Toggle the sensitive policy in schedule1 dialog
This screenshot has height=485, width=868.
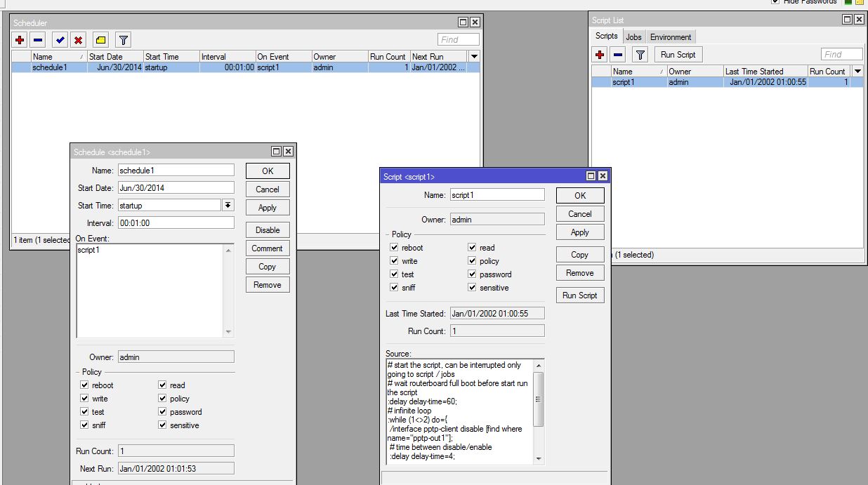(163, 425)
